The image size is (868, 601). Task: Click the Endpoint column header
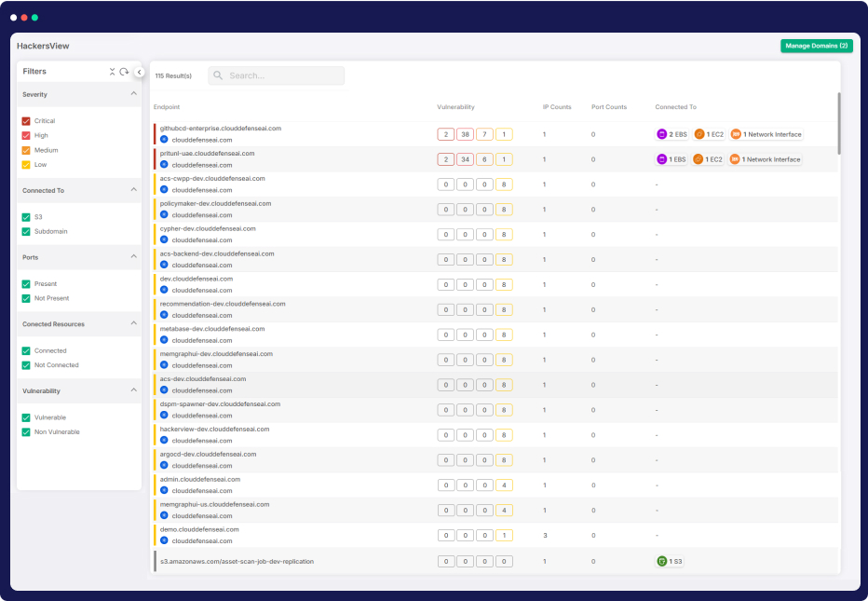click(167, 107)
